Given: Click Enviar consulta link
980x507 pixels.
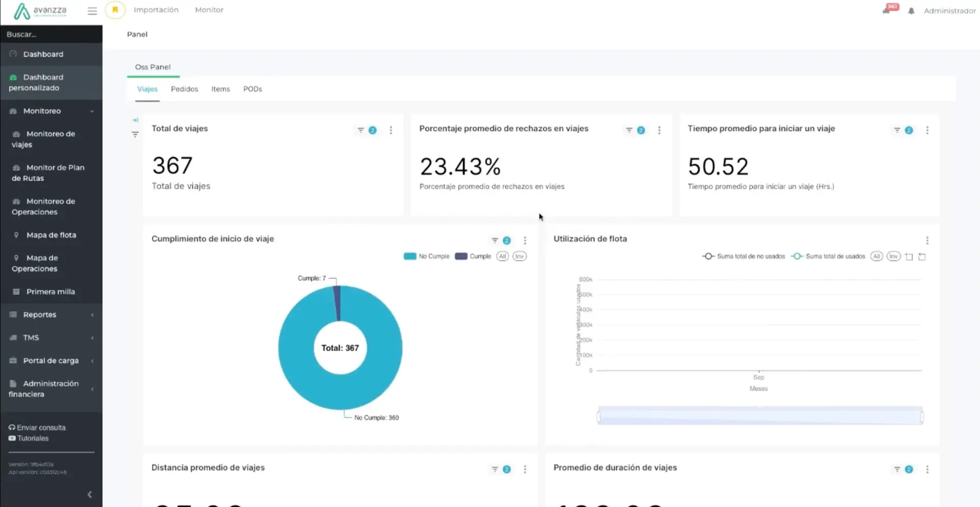Looking at the screenshot, I should click(x=41, y=427).
